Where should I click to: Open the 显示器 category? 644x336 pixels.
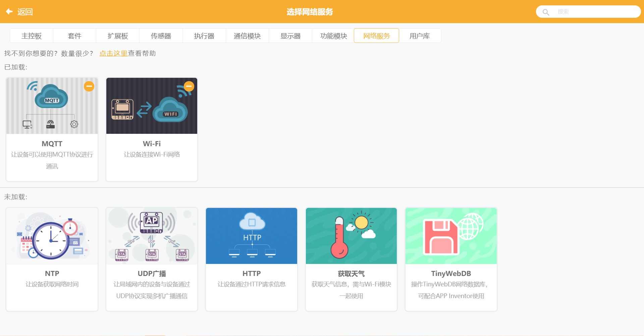(290, 36)
